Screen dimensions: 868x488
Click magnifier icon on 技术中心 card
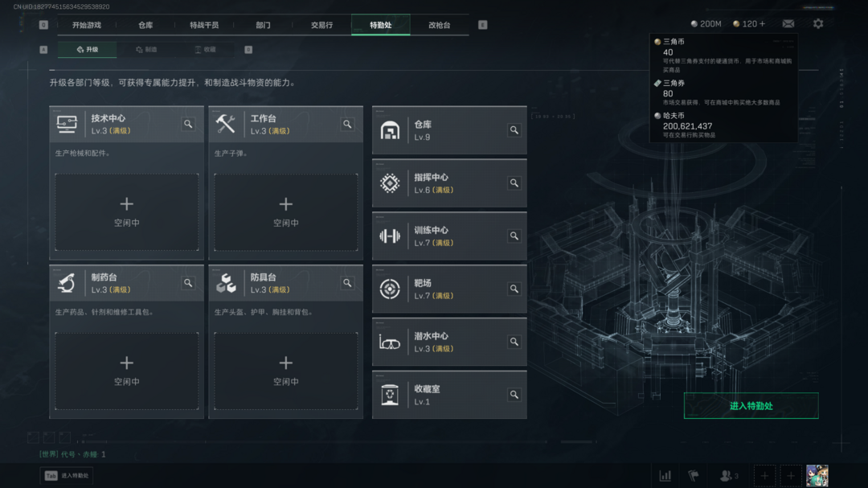(x=188, y=124)
